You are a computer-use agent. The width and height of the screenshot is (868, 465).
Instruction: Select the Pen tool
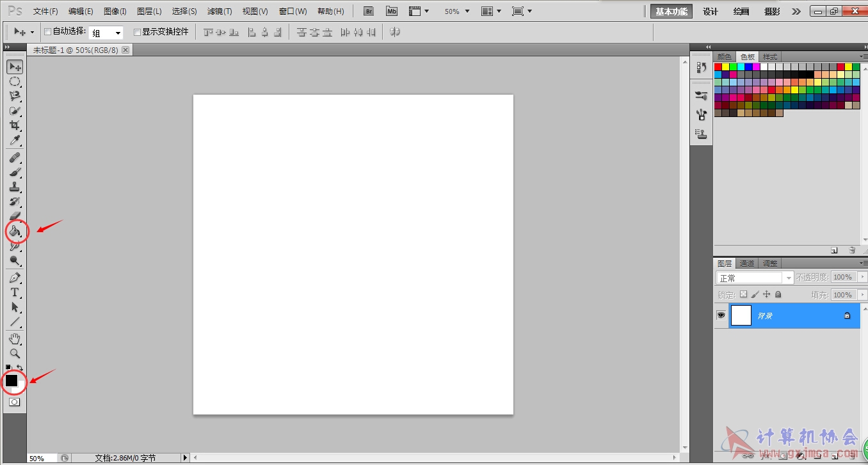click(x=15, y=278)
